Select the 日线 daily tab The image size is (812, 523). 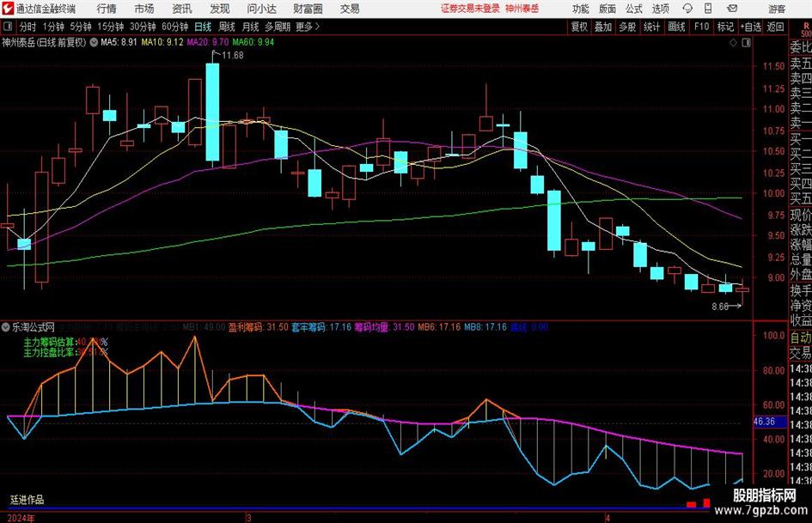(203, 27)
